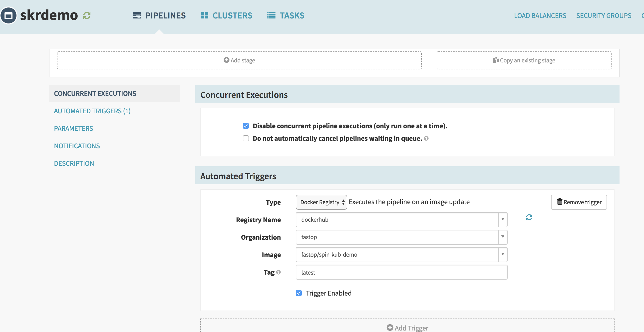Go to Automated Triggers (1) section
The width and height of the screenshot is (644, 332).
92,111
